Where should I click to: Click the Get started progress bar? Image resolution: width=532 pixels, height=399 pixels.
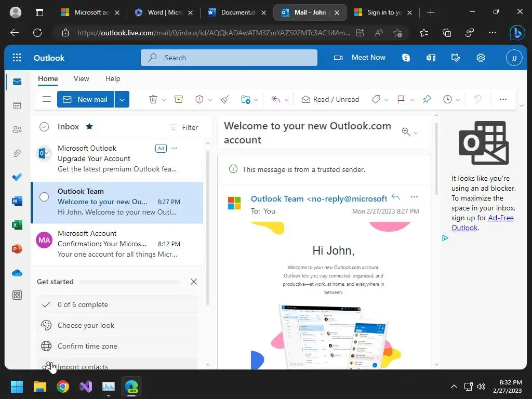click(129, 282)
